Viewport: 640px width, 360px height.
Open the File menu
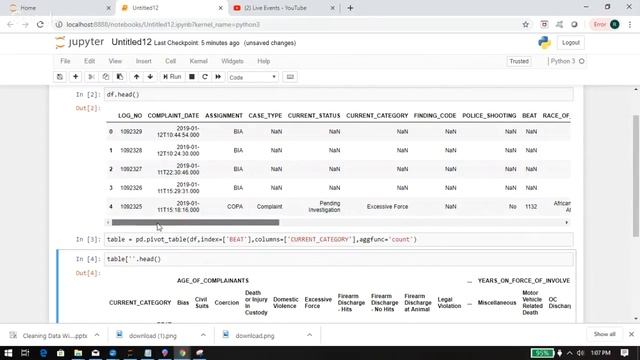(65, 61)
